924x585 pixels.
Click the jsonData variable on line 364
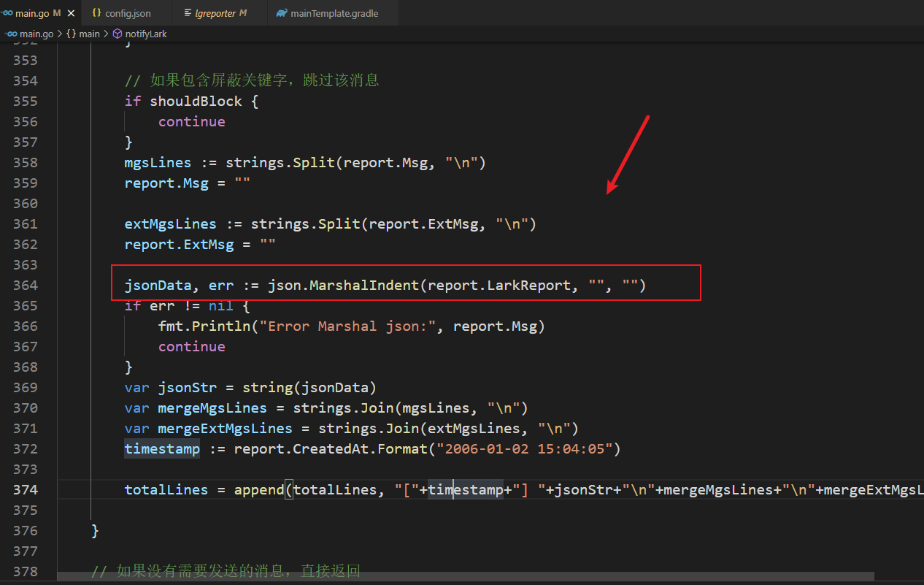[158, 285]
